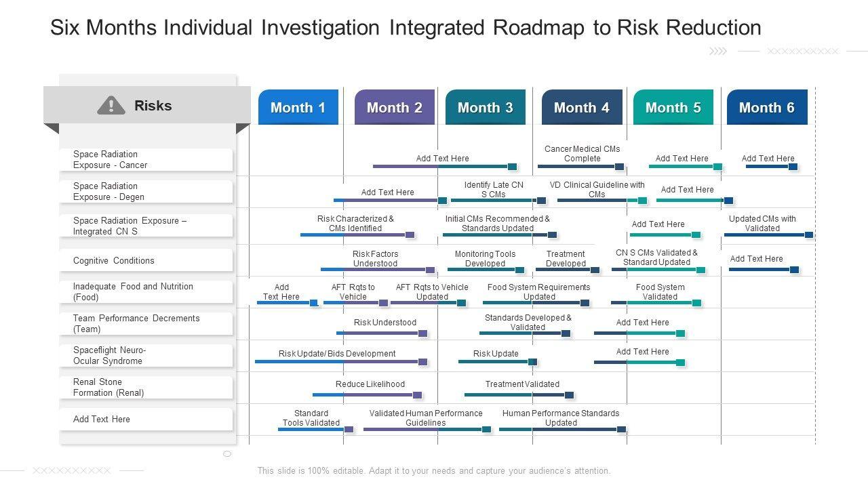Screen dimensions: 868x488
Task: Click the small oval below the risks panel
Action: tap(227, 453)
